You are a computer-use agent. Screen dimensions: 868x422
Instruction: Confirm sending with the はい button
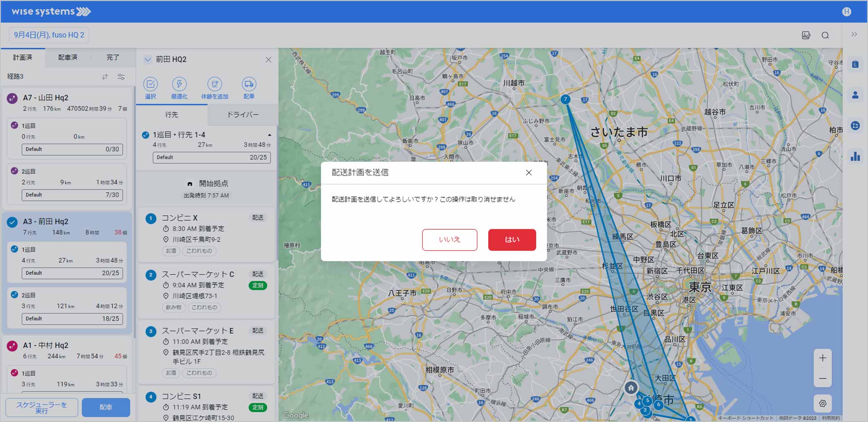(512, 240)
